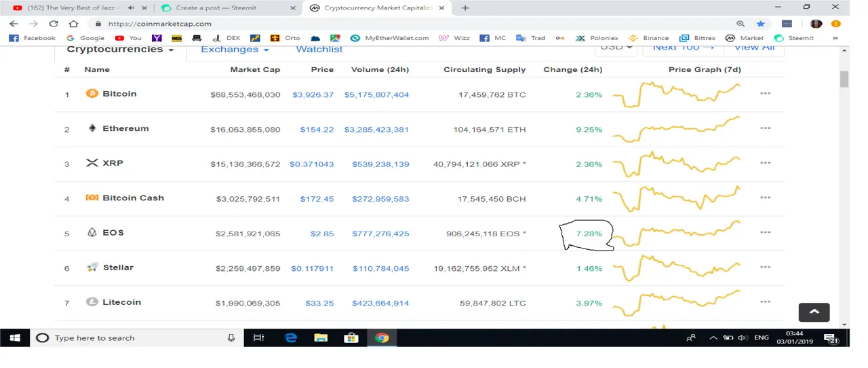The height and width of the screenshot is (368, 868).
Task: Open EOS volume $777,276,425 link
Action: click(380, 234)
